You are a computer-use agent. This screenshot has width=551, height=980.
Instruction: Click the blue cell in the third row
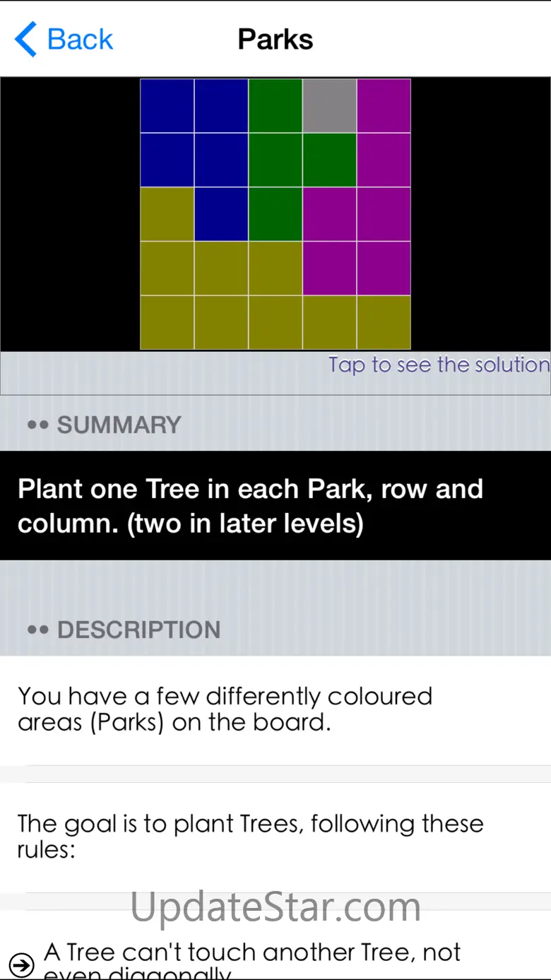221,214
